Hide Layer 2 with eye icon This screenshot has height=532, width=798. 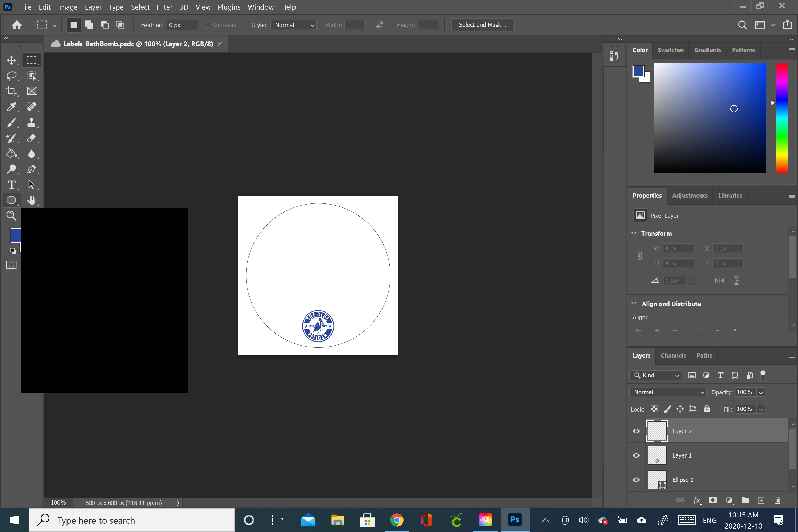pos(636,431)
